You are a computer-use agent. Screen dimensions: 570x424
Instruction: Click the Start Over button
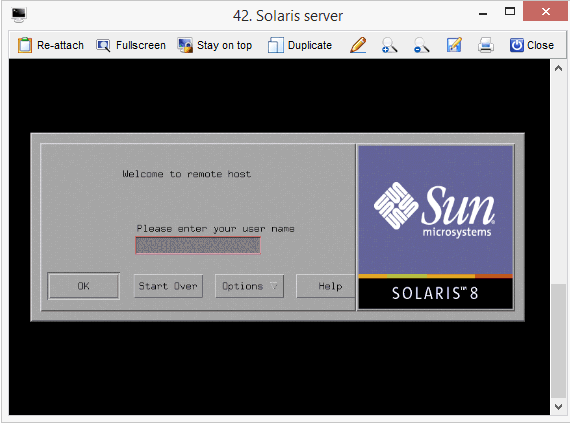(x=168, y=286)
